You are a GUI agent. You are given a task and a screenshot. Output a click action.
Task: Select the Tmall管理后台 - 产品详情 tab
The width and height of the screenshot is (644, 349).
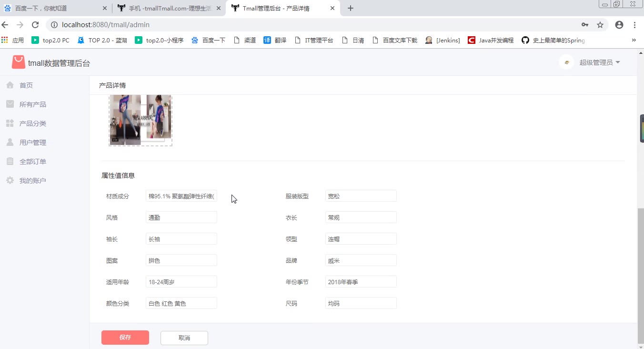[283, 8]
